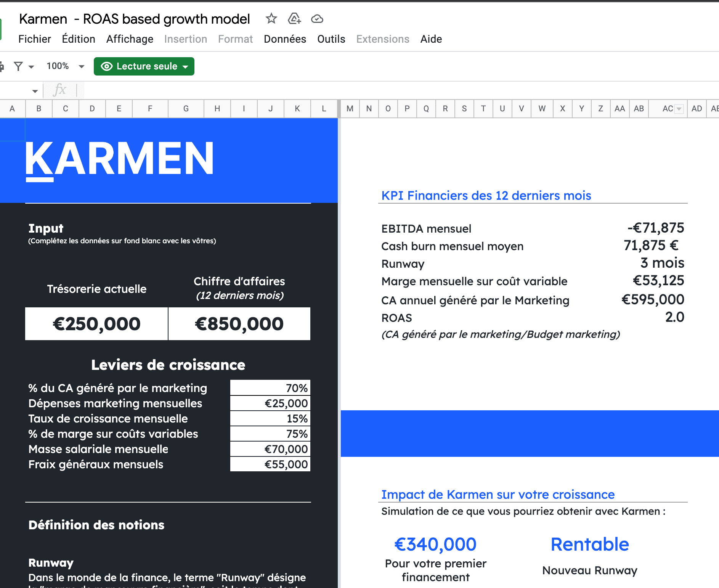The image size is (719, 588).
Task: Check the cloud save status icon
Action: 317,19
